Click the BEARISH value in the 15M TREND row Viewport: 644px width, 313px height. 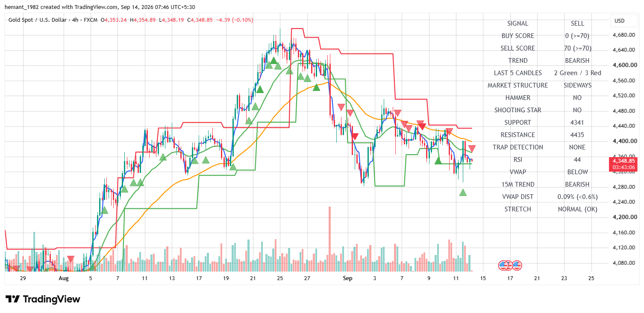(577, 184)
